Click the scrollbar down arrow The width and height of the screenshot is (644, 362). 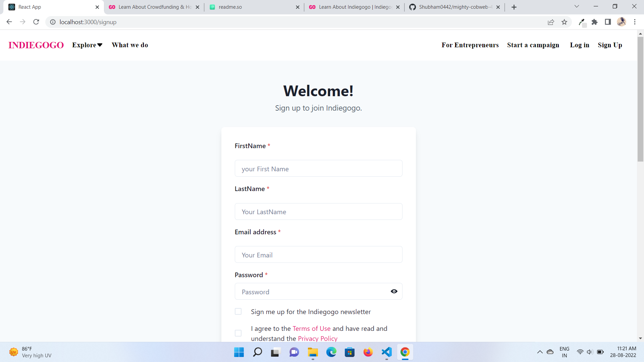pyautogui.click(x=640, y=339)
